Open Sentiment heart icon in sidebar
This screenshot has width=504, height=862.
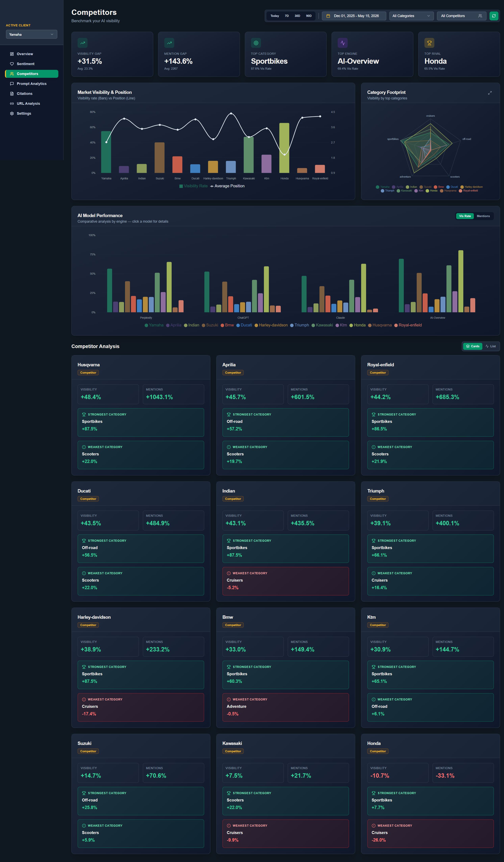pos(12,64)
